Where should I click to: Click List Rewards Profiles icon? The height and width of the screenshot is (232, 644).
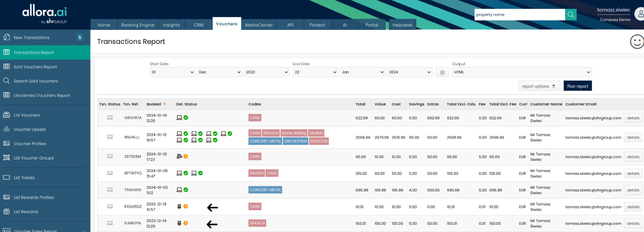[6, 197]
